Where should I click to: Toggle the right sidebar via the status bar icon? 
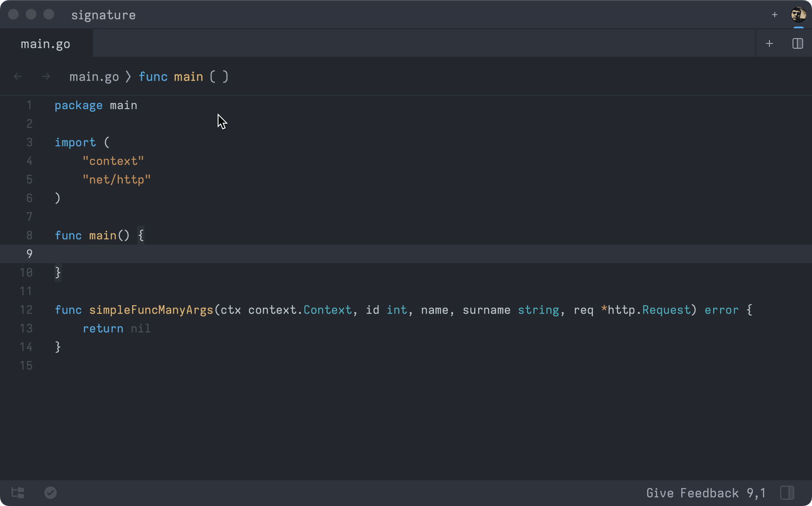pos(787,493)
